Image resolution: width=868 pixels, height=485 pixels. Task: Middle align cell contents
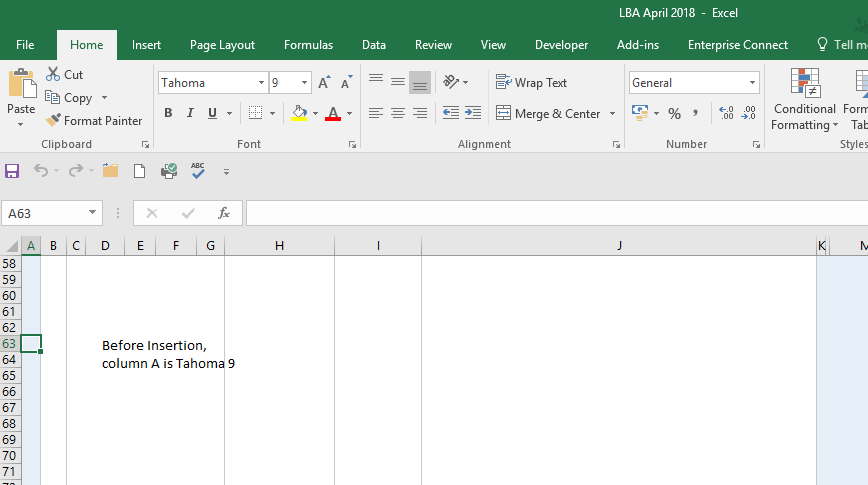(x=397, y=82)
